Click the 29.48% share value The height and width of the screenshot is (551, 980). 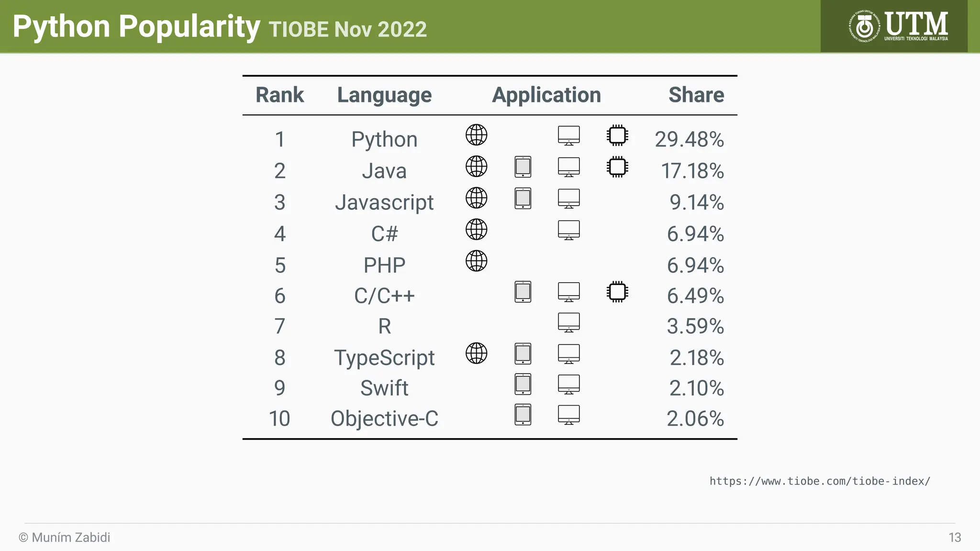tap(690, 140)
